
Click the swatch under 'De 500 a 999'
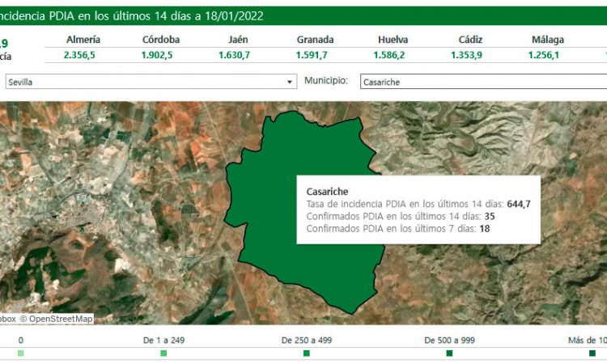pos(449,353)
